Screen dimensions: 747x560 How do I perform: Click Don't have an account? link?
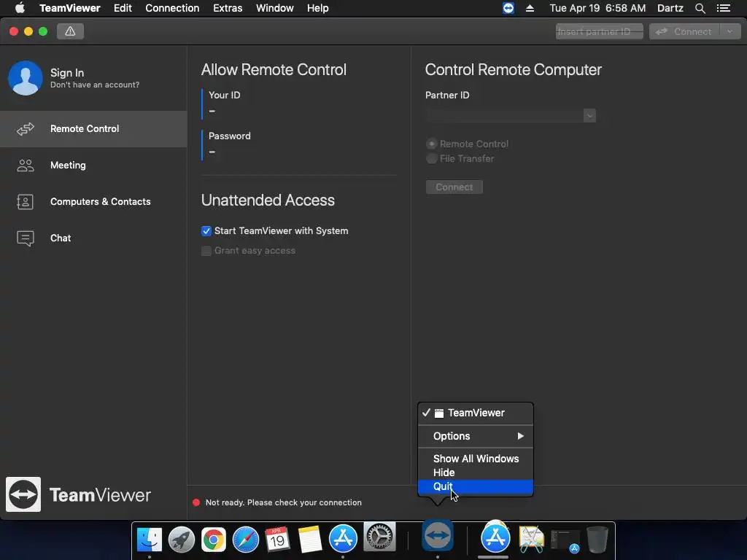pos(95,85)
